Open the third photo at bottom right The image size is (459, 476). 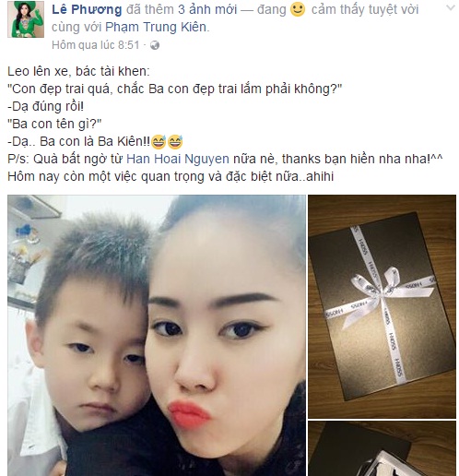382,448
